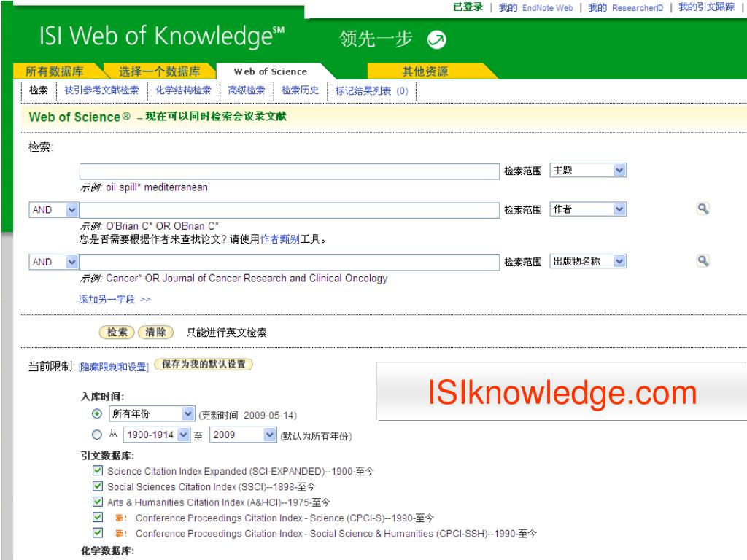Viewport: 747px width, 560px height.
Task: Open the 被引参考文献检索 sub-tab
Action: click(101, 90)
